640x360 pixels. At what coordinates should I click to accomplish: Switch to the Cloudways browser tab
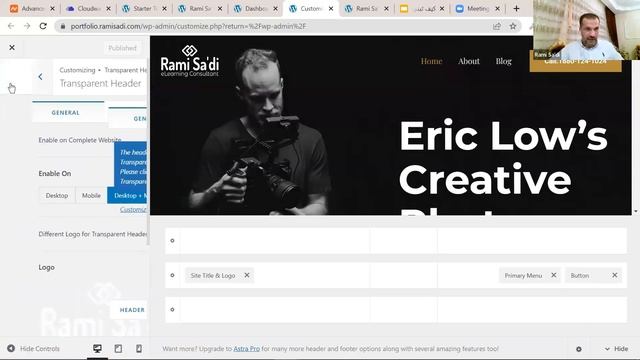coord(88,9)
